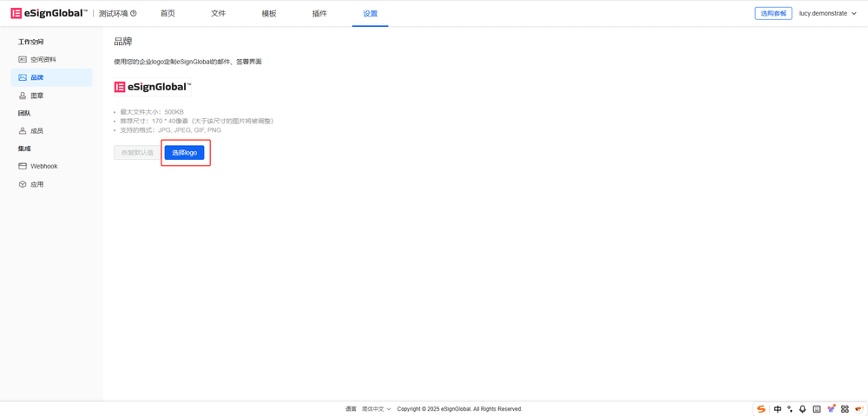
Task: Click the Sogou input method S icon
Action: (x=761, y=409)
